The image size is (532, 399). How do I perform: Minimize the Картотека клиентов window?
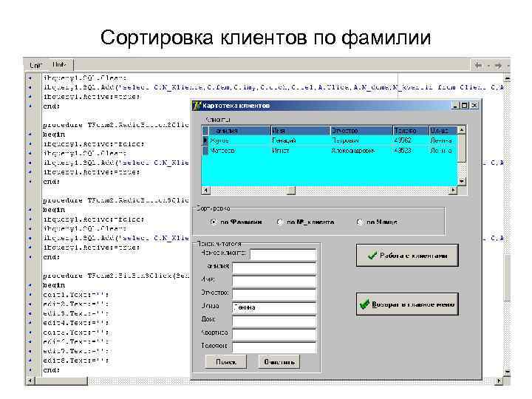[x=456, y=106]
